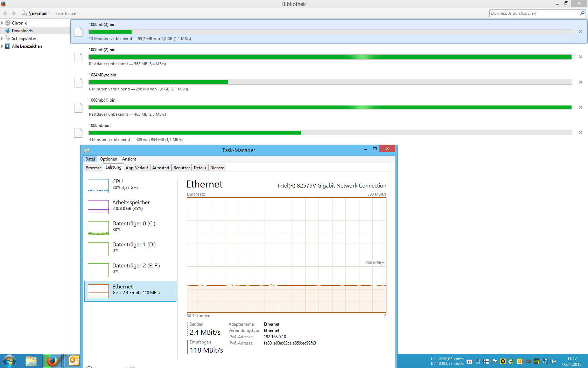Open the Datei menu in Task-Manager

[90, 159]
